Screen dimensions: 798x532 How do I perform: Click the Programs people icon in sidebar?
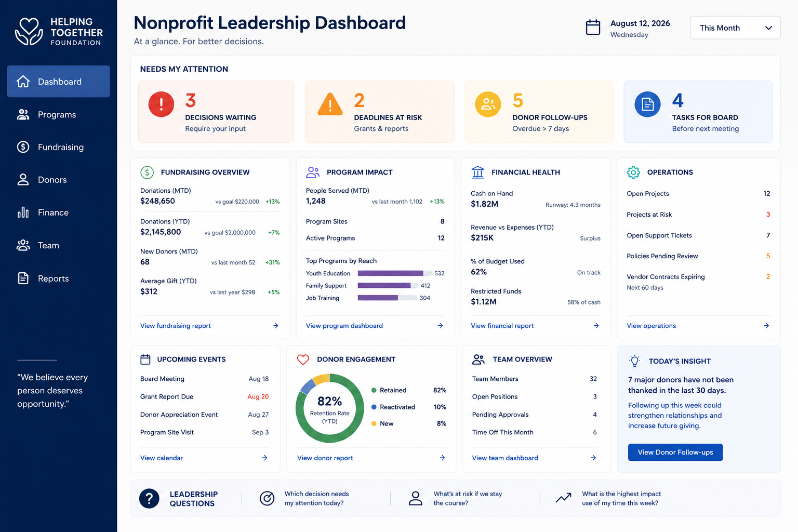click(x=23, y=114)
